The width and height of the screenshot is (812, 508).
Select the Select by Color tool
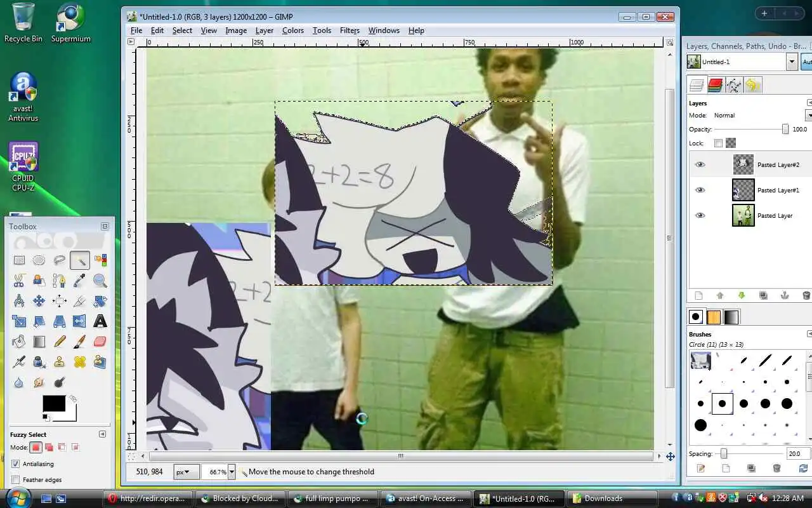click(100, 260)
